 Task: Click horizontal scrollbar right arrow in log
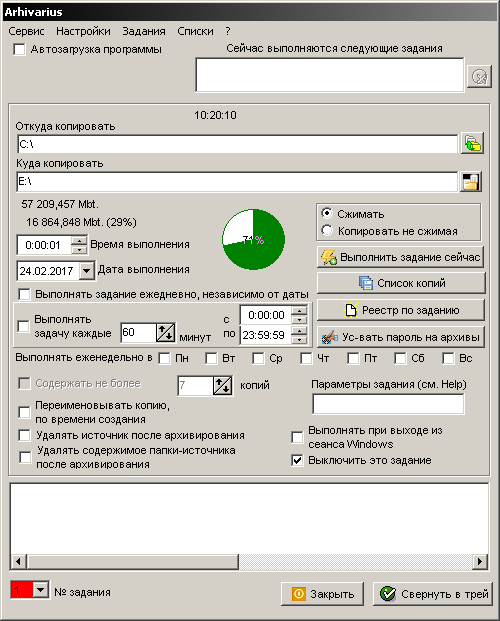480,561
